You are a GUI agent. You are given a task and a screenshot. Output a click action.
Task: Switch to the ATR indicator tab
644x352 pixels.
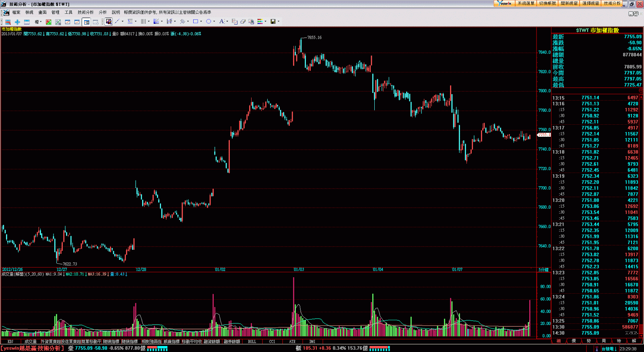(292, 342)
